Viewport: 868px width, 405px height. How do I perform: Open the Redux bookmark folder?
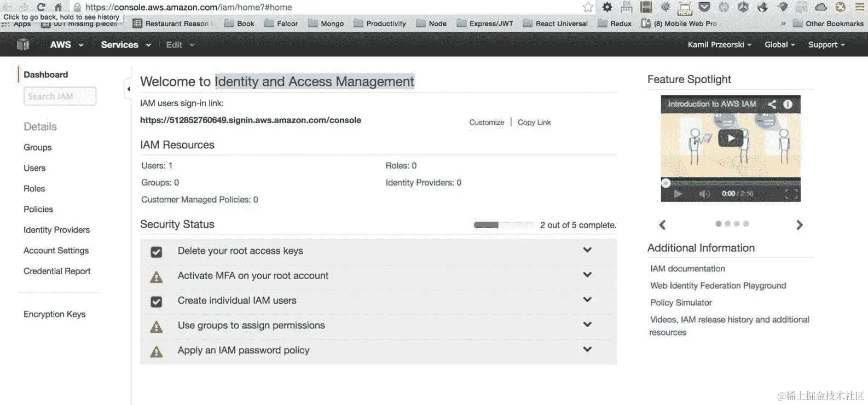[615, 24]
